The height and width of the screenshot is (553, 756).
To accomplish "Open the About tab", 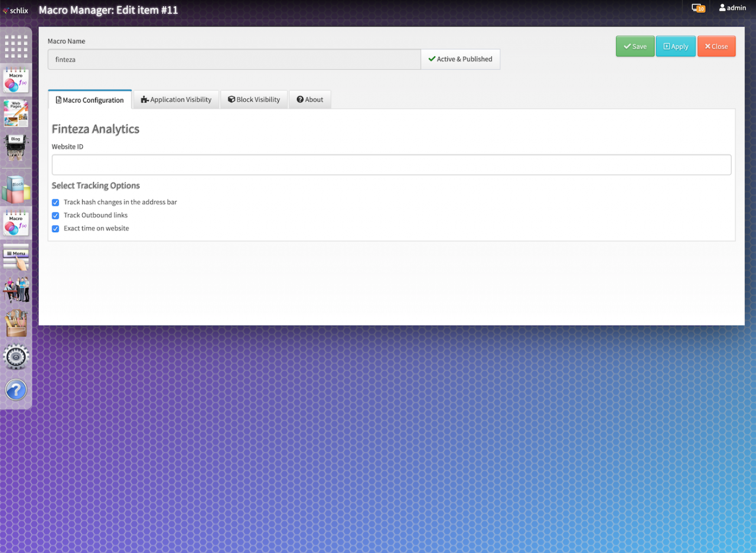I will click(310, 99).
